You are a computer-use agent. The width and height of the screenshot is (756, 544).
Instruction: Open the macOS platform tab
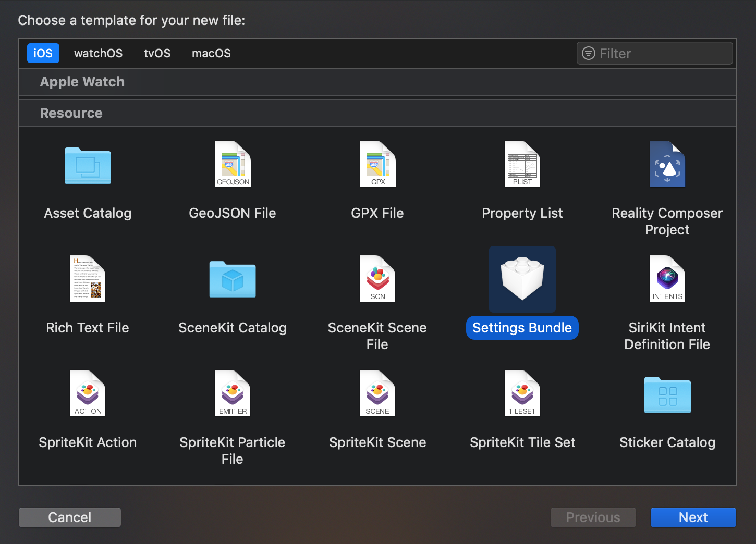point(211,53)
